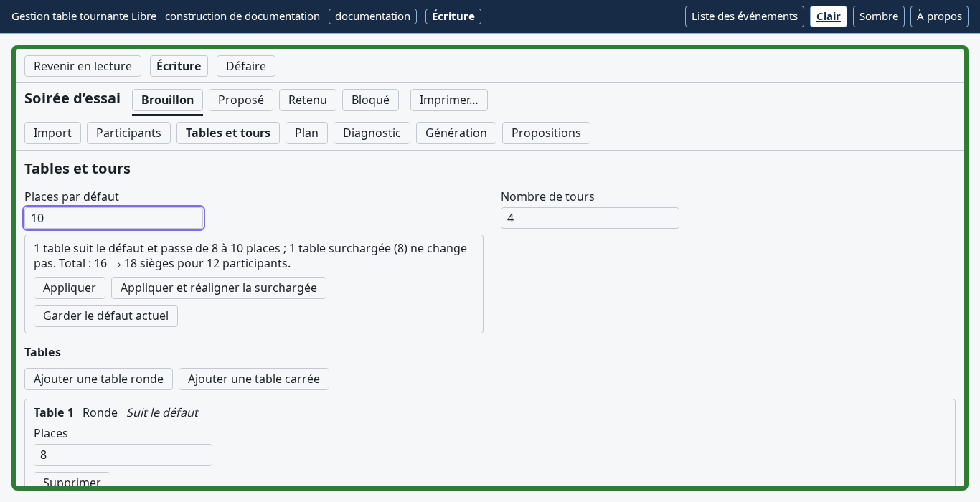Click the construction de documentation text
Viewport: 980px width, 502px height.
[242, 16]
